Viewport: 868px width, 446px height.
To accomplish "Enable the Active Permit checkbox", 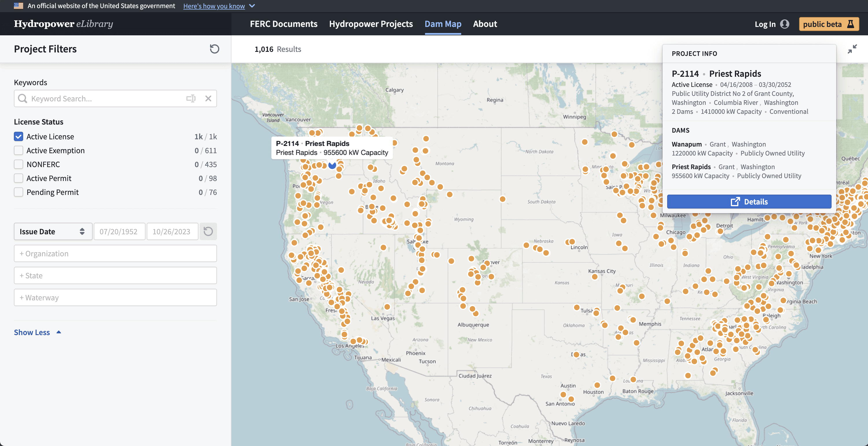I will (19, 178).
